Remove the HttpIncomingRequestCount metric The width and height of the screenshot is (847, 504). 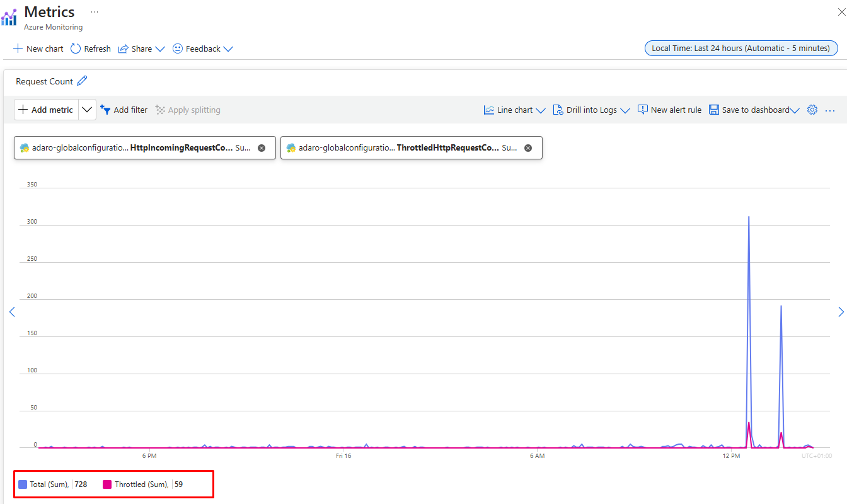pyautogui.click(x=262, y=148)
